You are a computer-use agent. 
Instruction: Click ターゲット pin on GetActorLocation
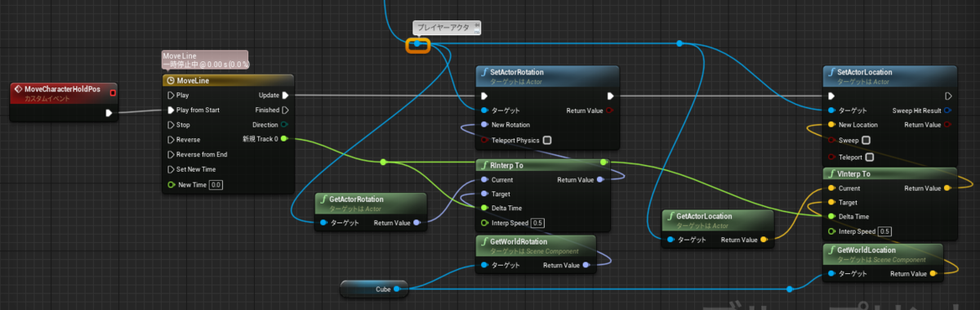click(x=670, y=240)
